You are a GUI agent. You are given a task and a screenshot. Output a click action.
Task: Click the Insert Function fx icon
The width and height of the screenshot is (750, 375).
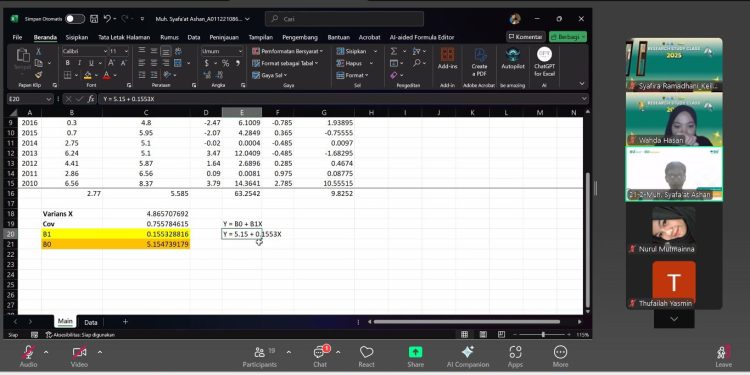[x=91, y=99]
